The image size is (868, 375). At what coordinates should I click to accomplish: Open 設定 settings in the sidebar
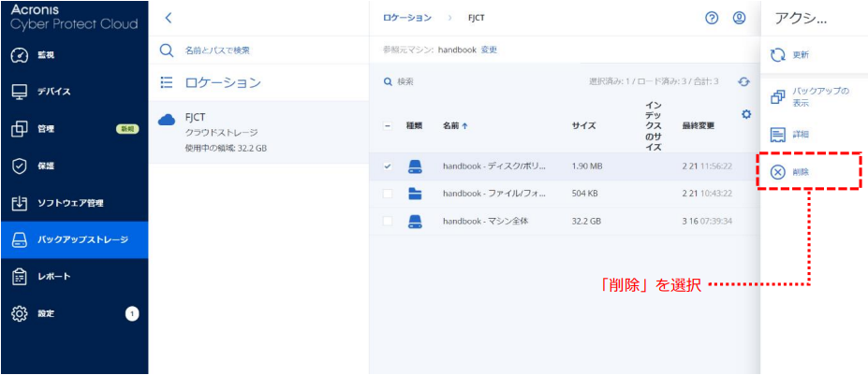pyautogui.click(x=46, y=314)
